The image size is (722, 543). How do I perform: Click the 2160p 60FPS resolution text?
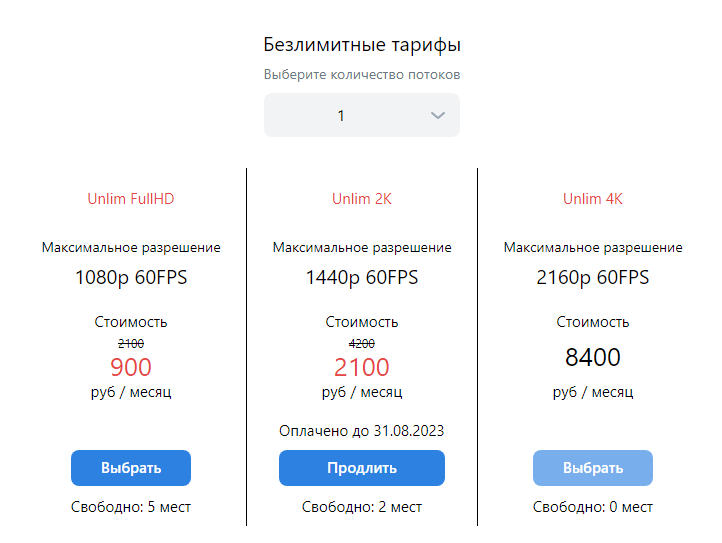[593, 277]
